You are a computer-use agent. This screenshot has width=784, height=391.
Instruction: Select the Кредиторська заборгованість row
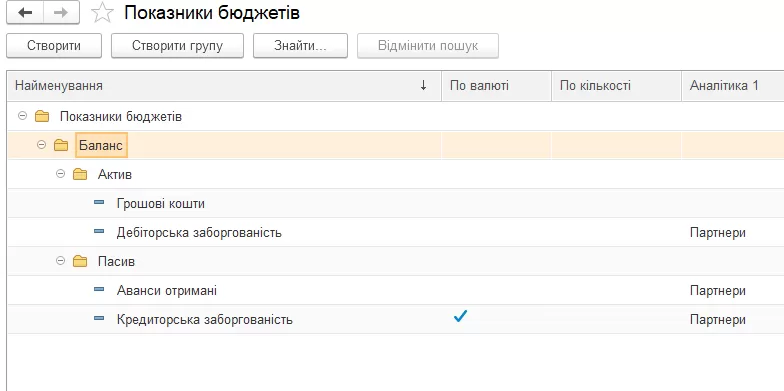tap(396, 320)
